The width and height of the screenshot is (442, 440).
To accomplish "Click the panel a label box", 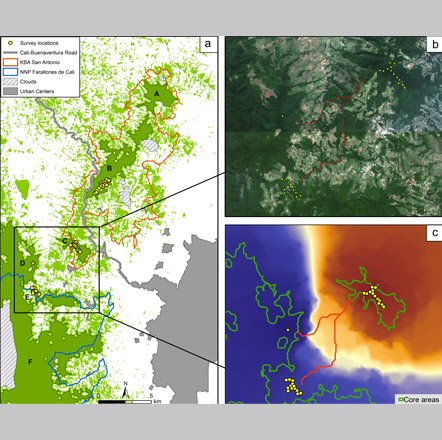I will click(x=208, y=44).
